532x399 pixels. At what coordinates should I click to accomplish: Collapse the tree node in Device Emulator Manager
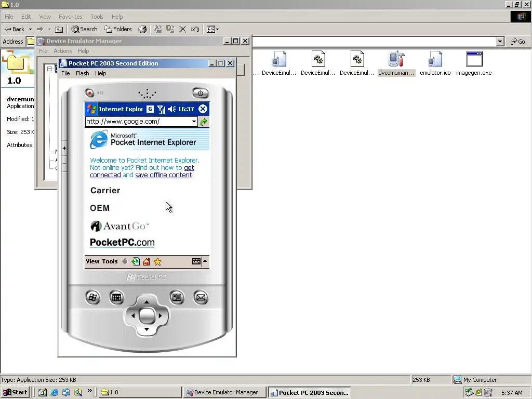[49, 69]
